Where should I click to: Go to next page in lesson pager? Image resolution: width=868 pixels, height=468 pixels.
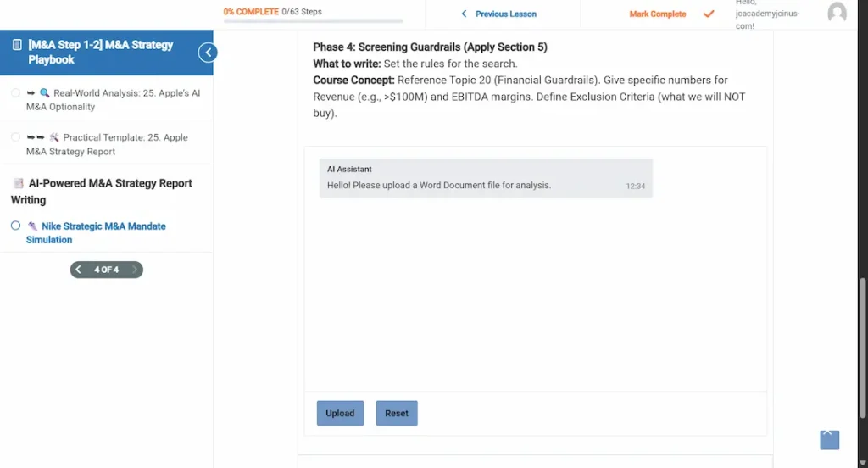click(134, 270)
